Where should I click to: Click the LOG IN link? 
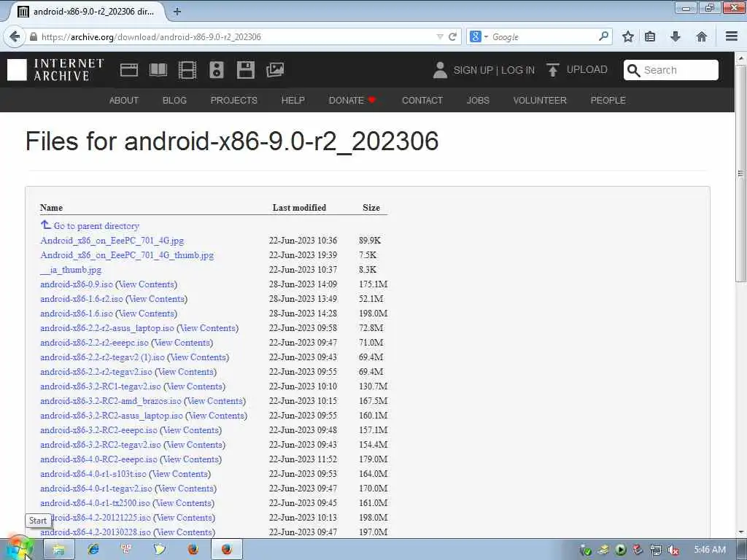[x=518, y=70]
